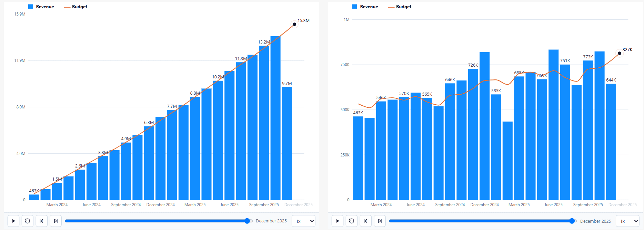
Task: Click the '10.2M' data label in left chart
Action: coord(218,77)
